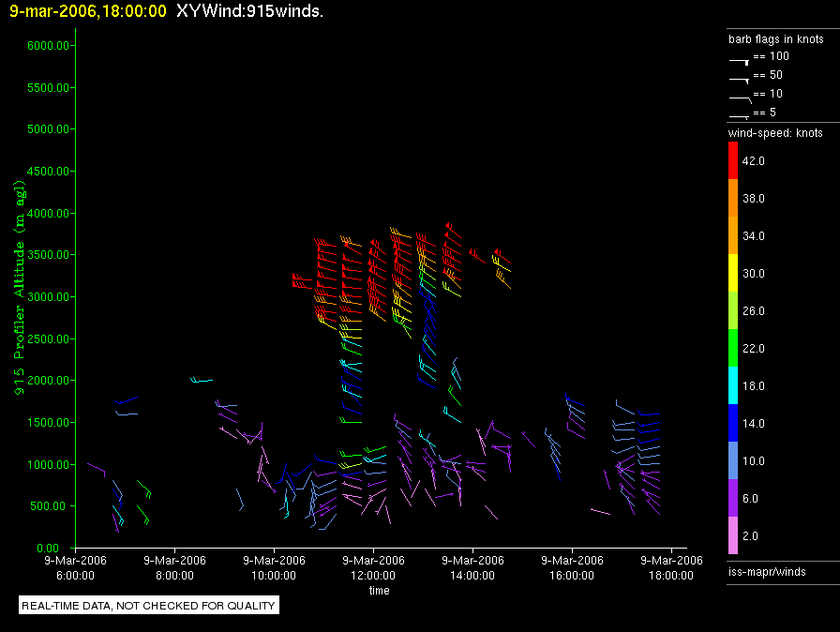
Task: Click the 50 knot barb flag symbol
Action: coord(739,80)
